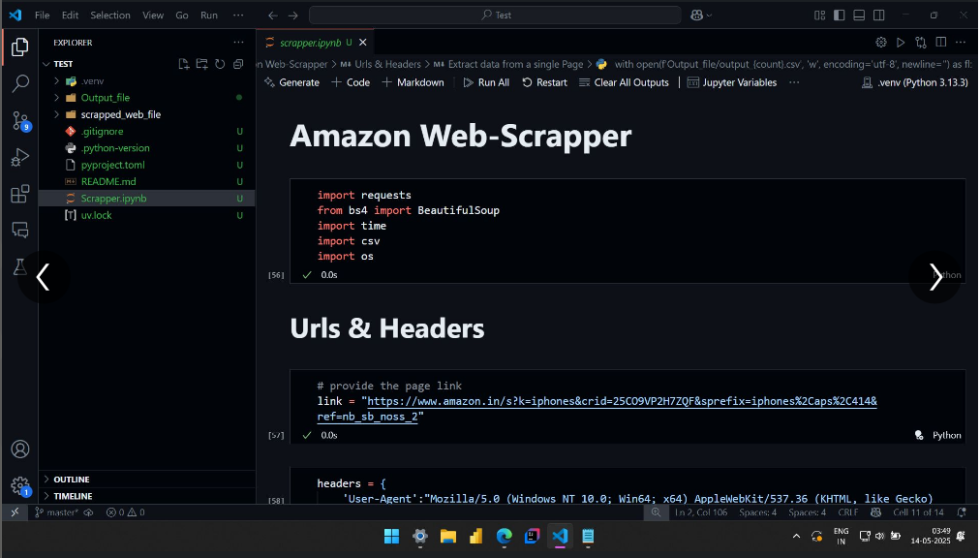Open the Selection menu
Image resolution: width=980 pixels, height=558 pixels.
109,15
